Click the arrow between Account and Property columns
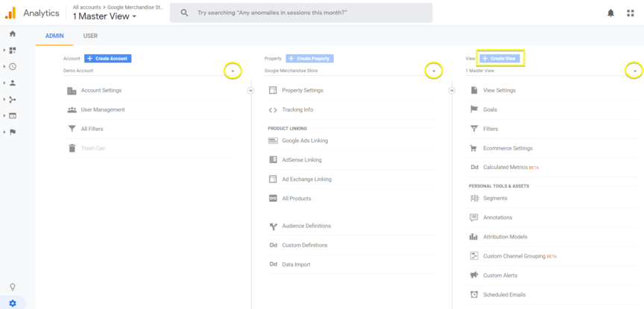Image resolution: width=644 pixels, height=309 pixels. click(x=250, y=90)
